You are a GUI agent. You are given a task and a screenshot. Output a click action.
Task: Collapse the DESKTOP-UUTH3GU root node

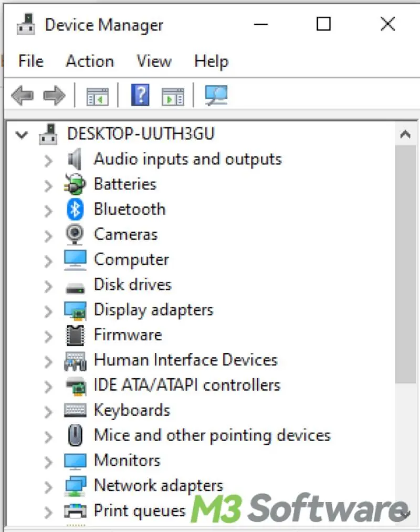[22, 135]
